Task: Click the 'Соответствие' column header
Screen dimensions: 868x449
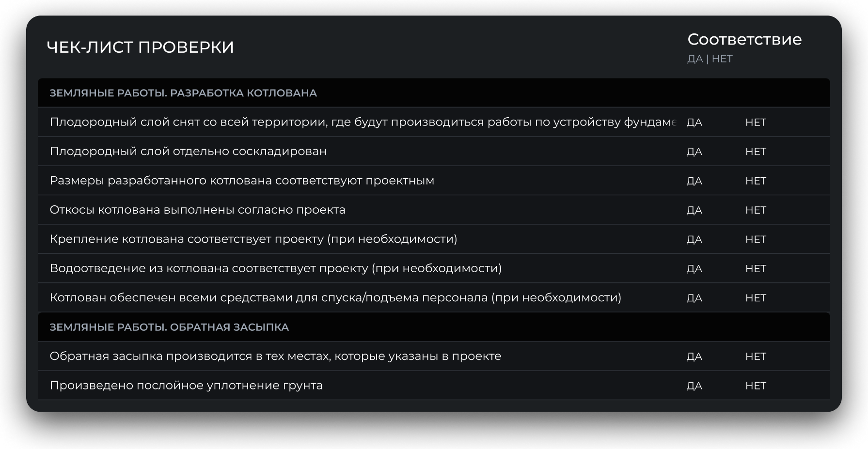Action: click(744, 39)
